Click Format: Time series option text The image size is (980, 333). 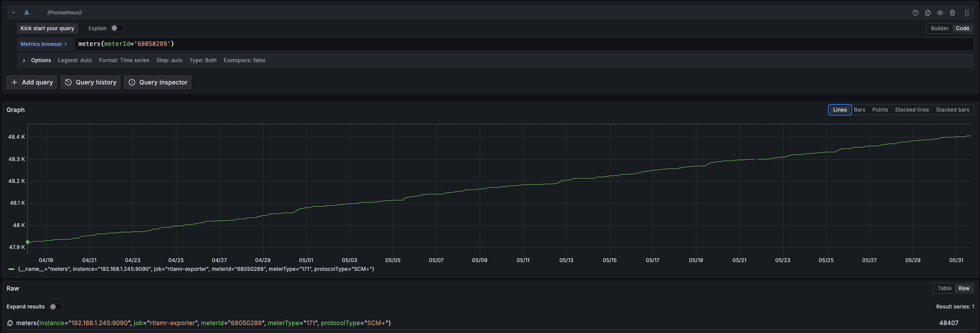pos(124,60)
